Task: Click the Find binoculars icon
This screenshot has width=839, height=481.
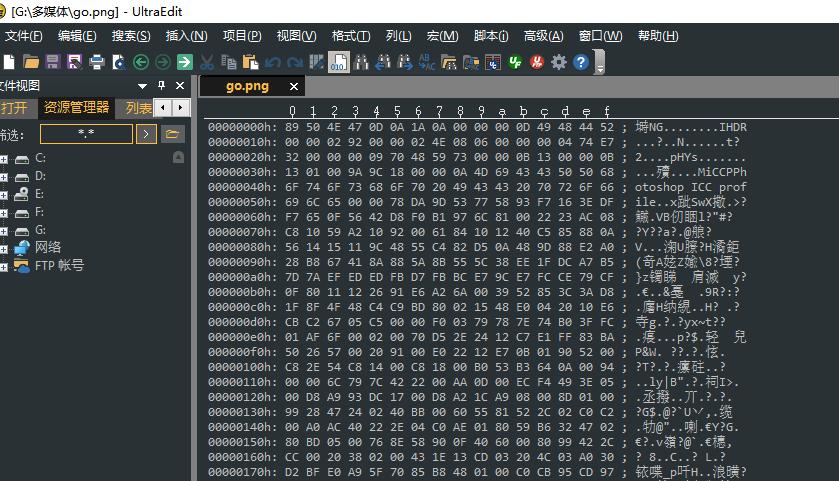Action: [361, 62]
